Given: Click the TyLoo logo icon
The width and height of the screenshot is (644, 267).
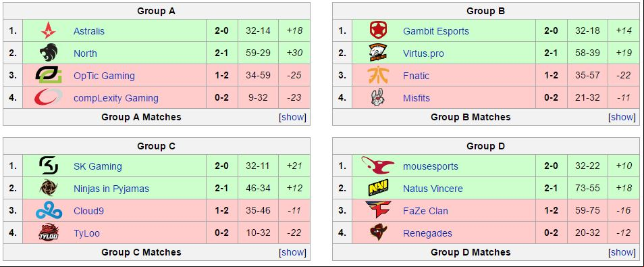Looking at the screenshot, I should click(49, 233).
